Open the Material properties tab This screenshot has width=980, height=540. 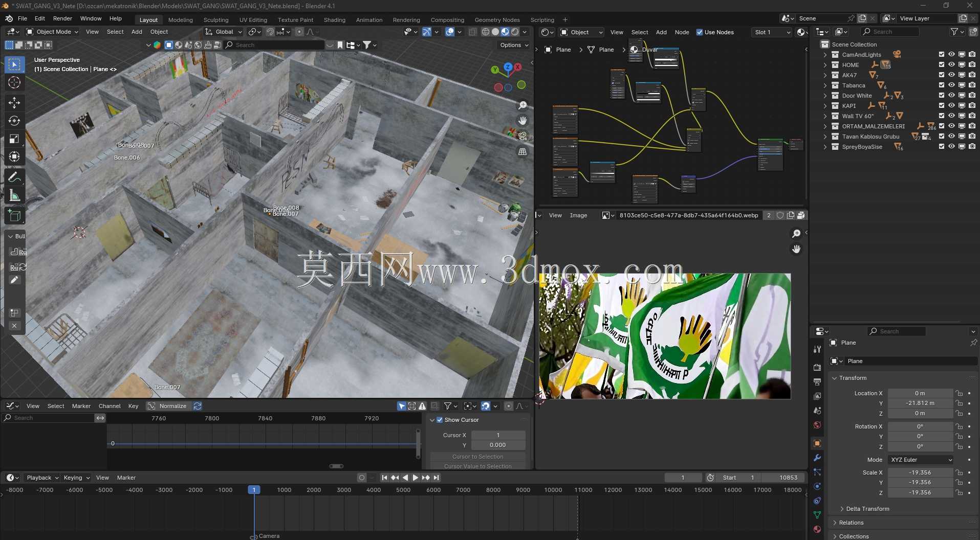click(817, 529)
